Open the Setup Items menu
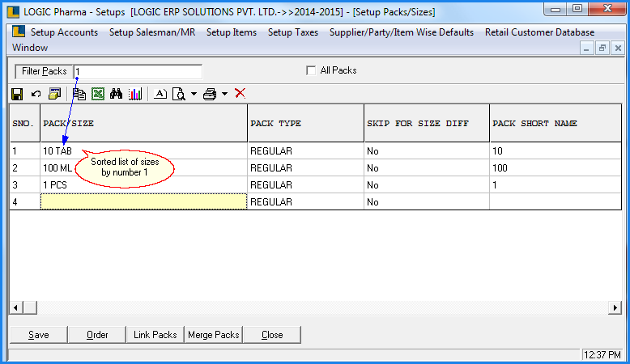Image resolution: width=630 pixels, height=364 pixels. coord(232,32)
